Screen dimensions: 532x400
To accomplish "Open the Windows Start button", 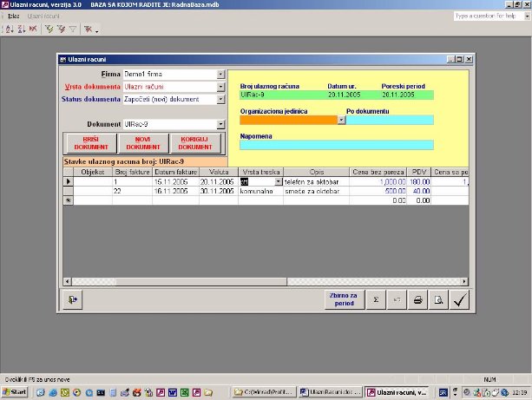I will point(15,393).
